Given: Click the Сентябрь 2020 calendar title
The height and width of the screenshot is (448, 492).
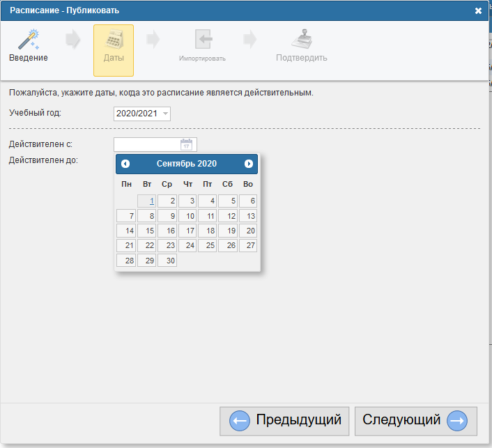Looking at the screenshot, I should 187,164.
